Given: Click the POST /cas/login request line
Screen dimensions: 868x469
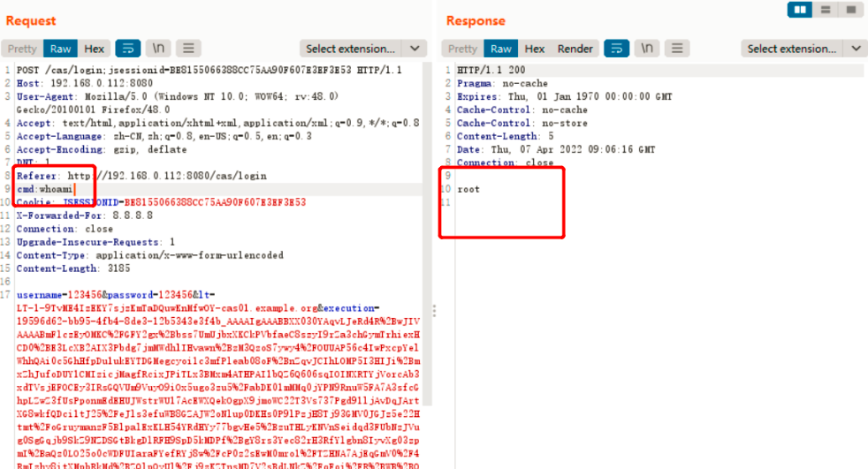Looking at the screenshot, I should [x=209, y=71].
